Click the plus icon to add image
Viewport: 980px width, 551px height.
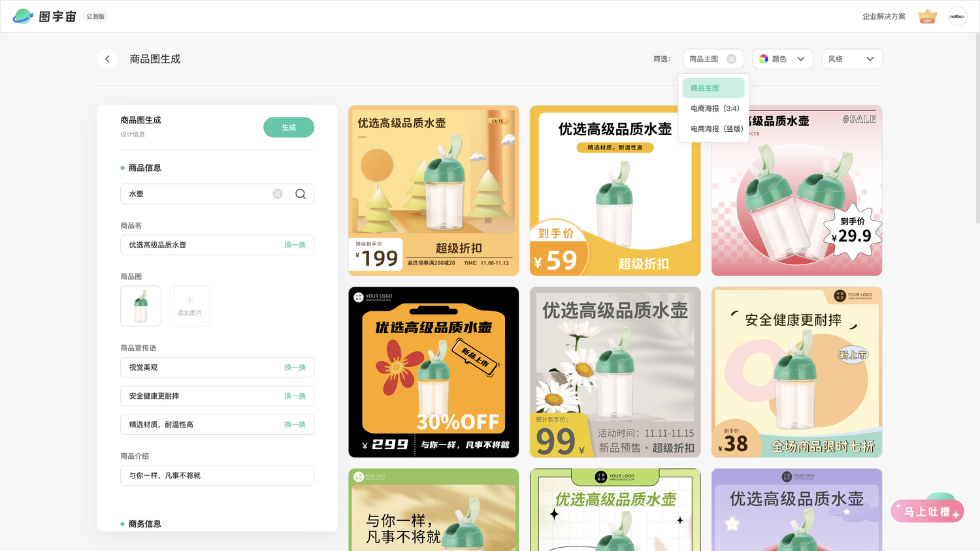pyautogui.click(x=189, y=300)
